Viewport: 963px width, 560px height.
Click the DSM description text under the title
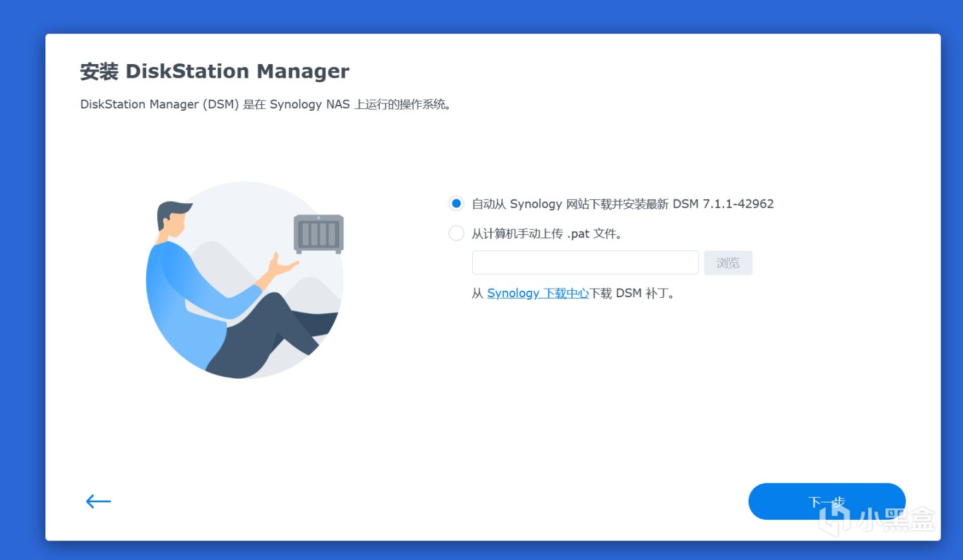(266, 104)
